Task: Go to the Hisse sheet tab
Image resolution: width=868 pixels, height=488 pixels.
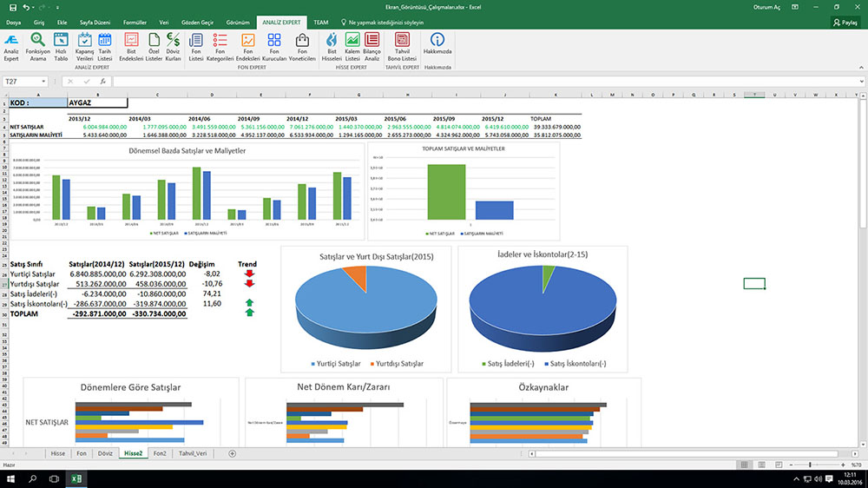Action: [x=58, y=453]
